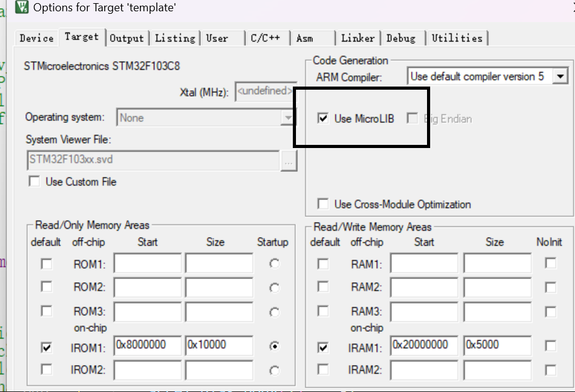This screenshot has height=392, width=575.
Task: Browse for System Viewer File with ... button
Action: tap(288, 161)
